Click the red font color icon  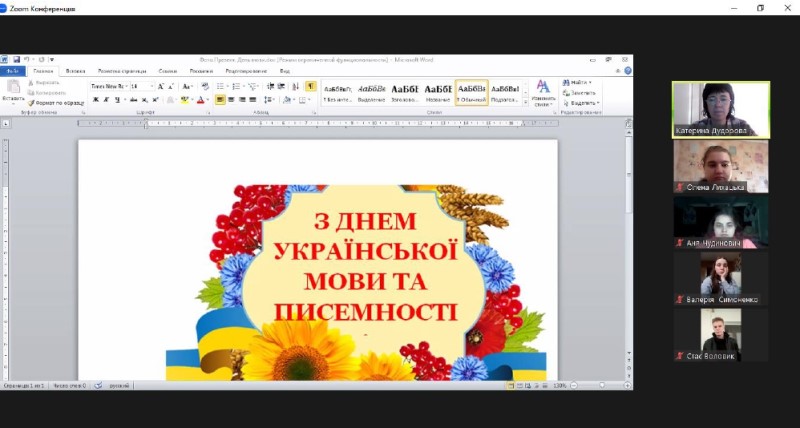pos(201,100)
